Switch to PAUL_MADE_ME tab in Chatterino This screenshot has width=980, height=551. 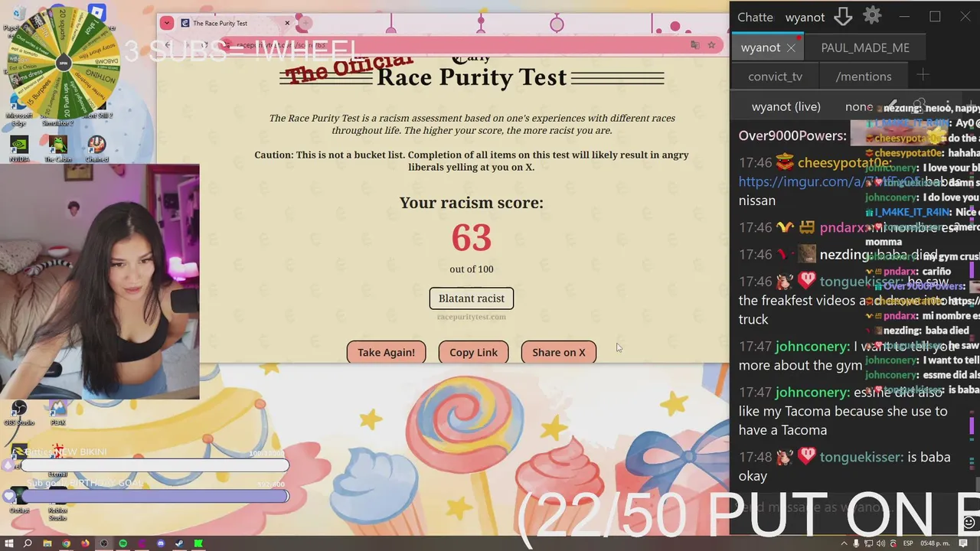click(x=865, y=47)
